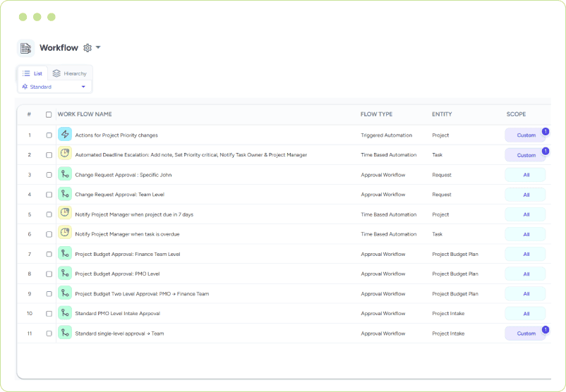Select checkbox for Automated Deadline Escalation row
This screenshot has height=392, width=566.
point(49,155)
